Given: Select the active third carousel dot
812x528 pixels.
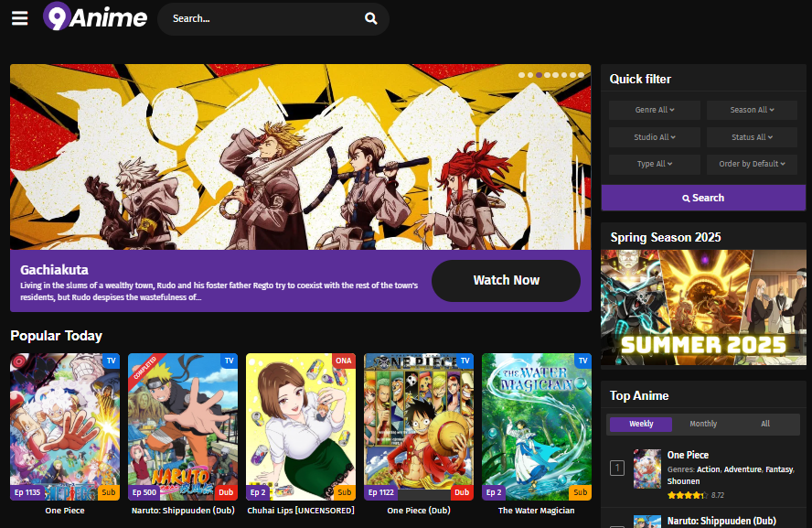Looking at the screenshot, I should click(x=539, y=75).
